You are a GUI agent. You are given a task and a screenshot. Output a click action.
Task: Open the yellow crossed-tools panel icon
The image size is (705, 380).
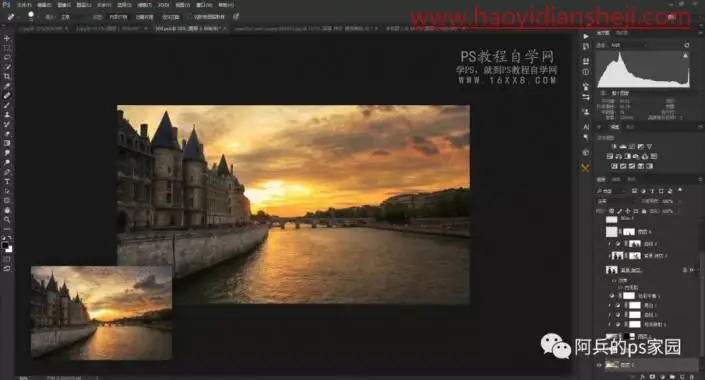[x=585, y=168]
